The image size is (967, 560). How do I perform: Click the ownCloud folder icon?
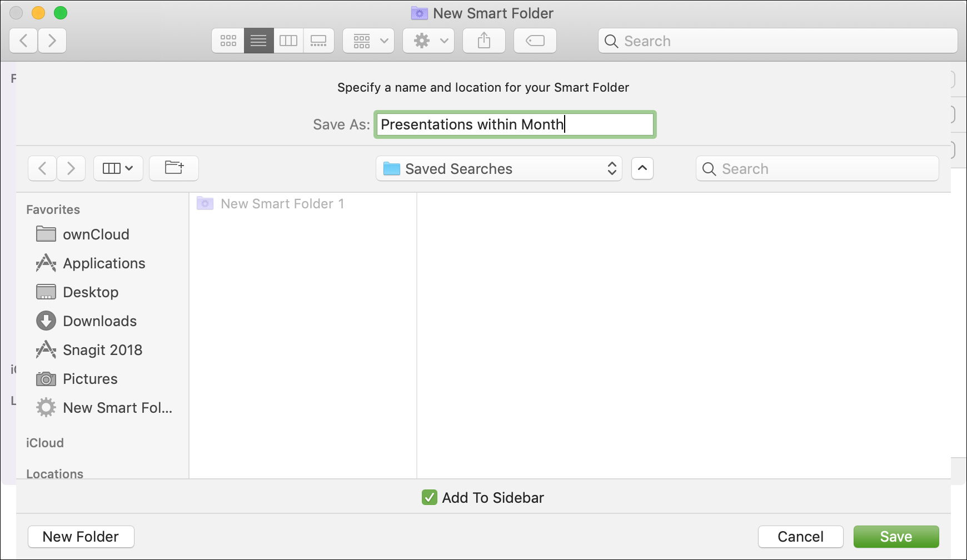point(46,234)
